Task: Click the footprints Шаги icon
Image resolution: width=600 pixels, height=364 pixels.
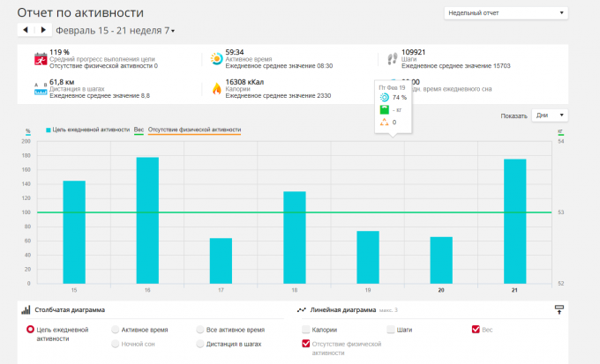Action: [x=392, y=59]
